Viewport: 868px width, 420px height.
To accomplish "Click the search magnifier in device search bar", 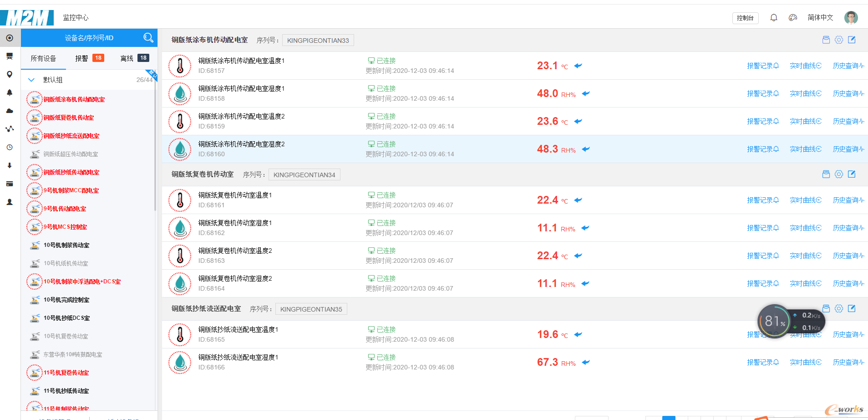I will point(148,38).
